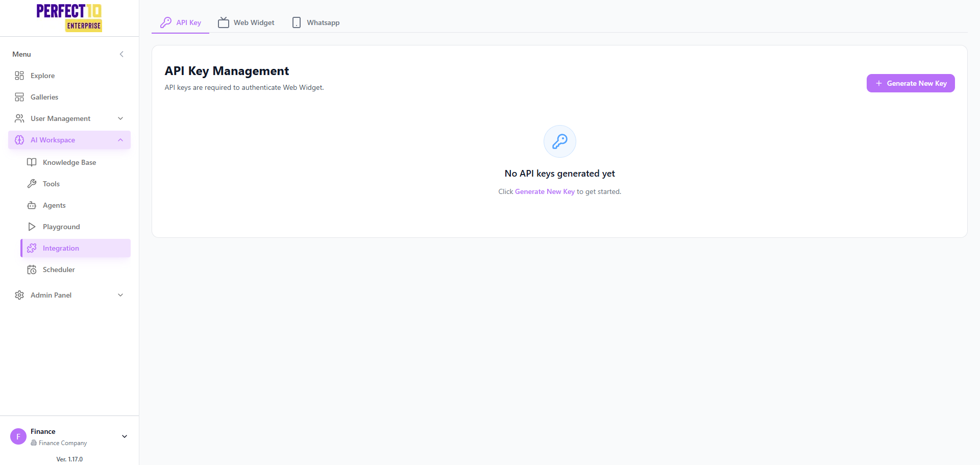Collapse the Menu sidebar with arrow

(121, 54)
